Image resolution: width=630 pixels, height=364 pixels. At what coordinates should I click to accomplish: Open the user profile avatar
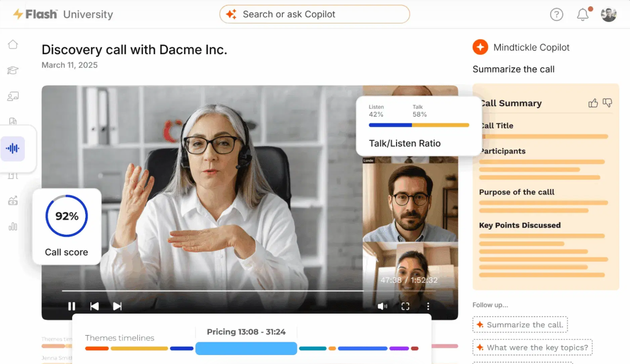[609, 15]
